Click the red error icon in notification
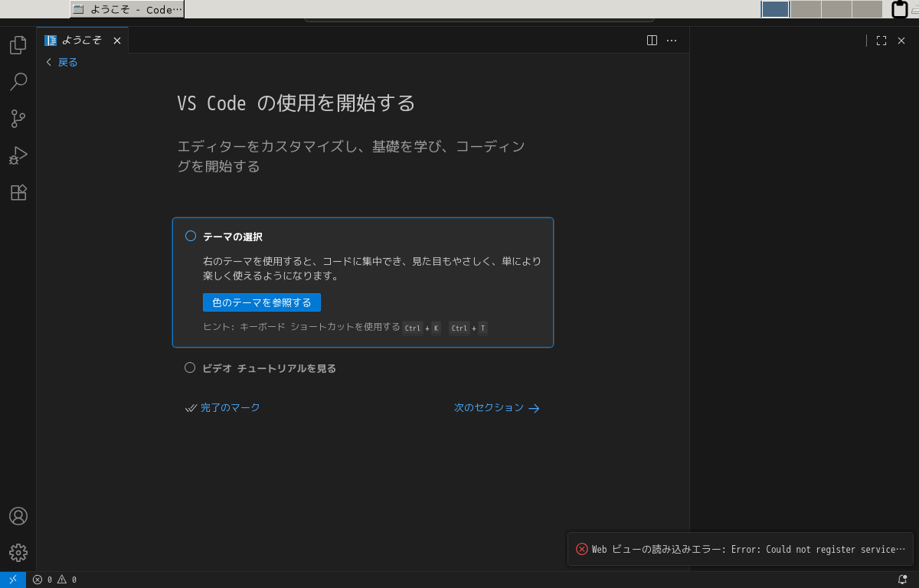The image size is (919, 588). (582, 549)
